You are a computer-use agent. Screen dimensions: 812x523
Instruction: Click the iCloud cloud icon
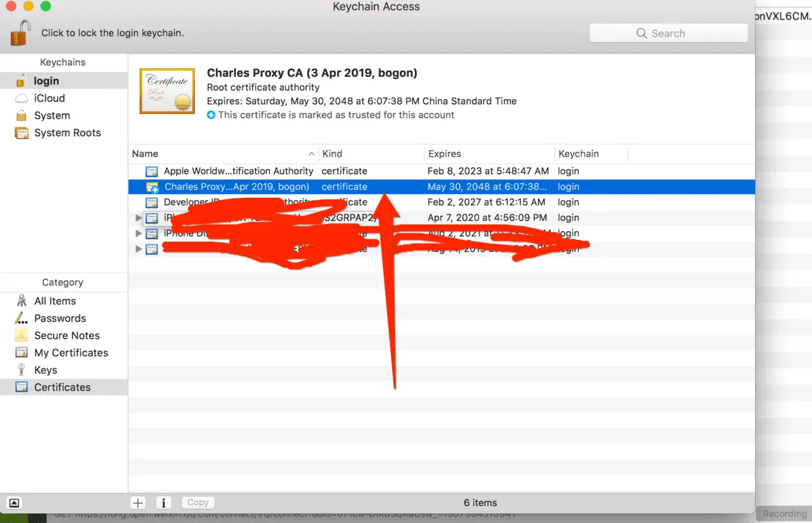pyautogui.click(x=22, y=98)
